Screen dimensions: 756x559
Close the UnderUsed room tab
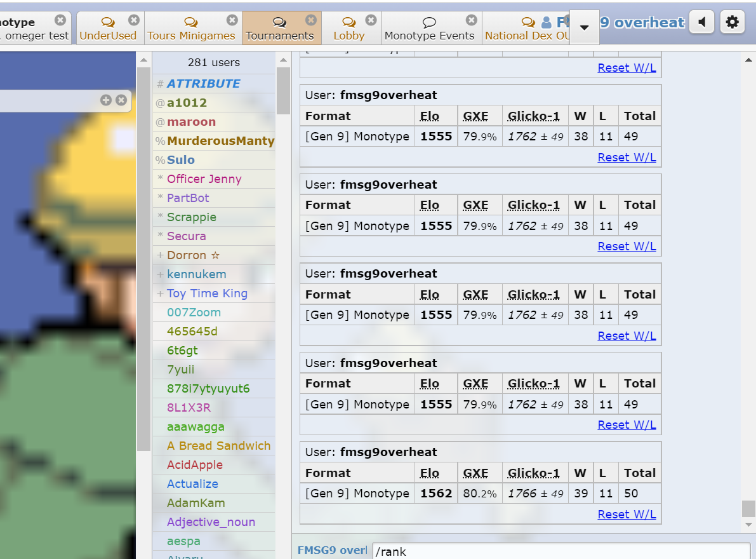click(133, 20)
